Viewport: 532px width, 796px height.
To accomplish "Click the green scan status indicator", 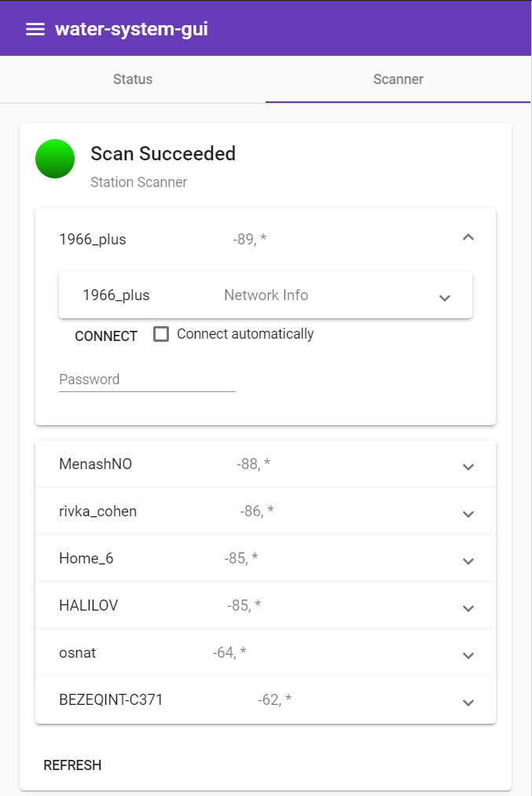I will 55,159.
